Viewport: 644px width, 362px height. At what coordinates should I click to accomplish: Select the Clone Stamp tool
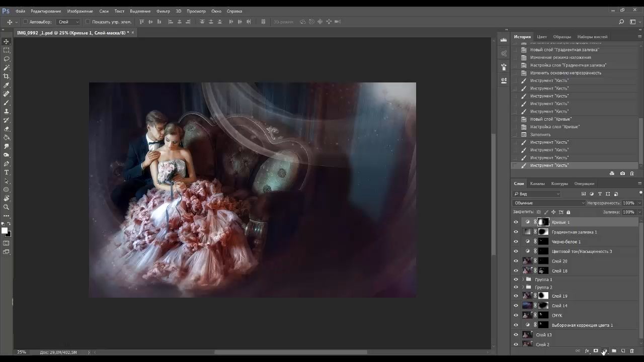pos(7,111)
